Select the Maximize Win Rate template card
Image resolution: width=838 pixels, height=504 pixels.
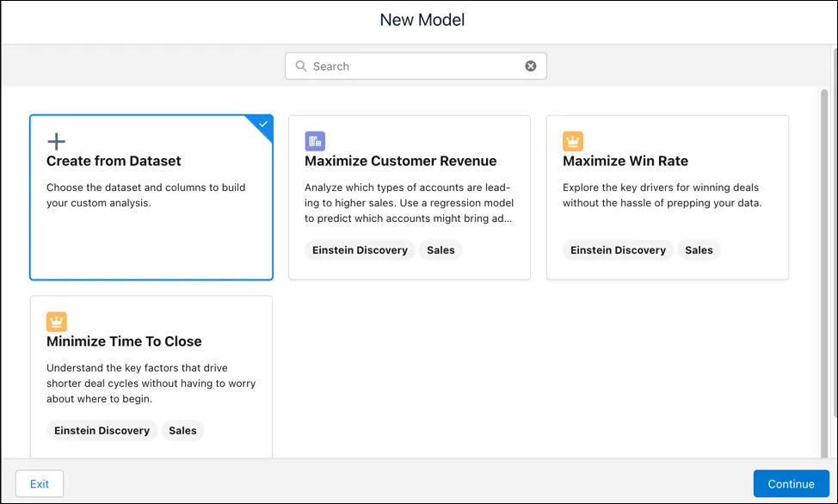pyautogui.click(x=668, y=197)
